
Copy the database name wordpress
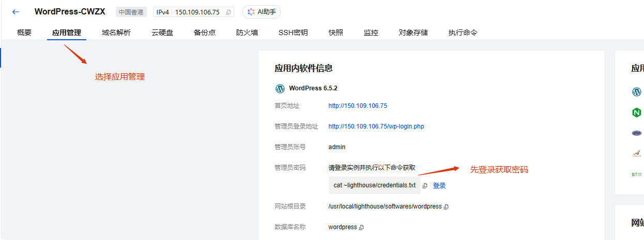tap(362, 228)
